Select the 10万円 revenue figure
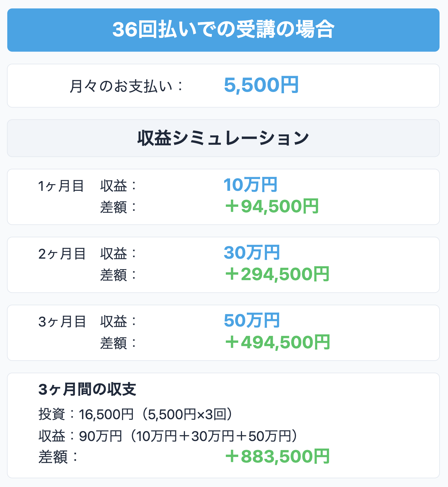Viewport: 448px width, 487px height. pyautogui.click(x=250, y=185)
